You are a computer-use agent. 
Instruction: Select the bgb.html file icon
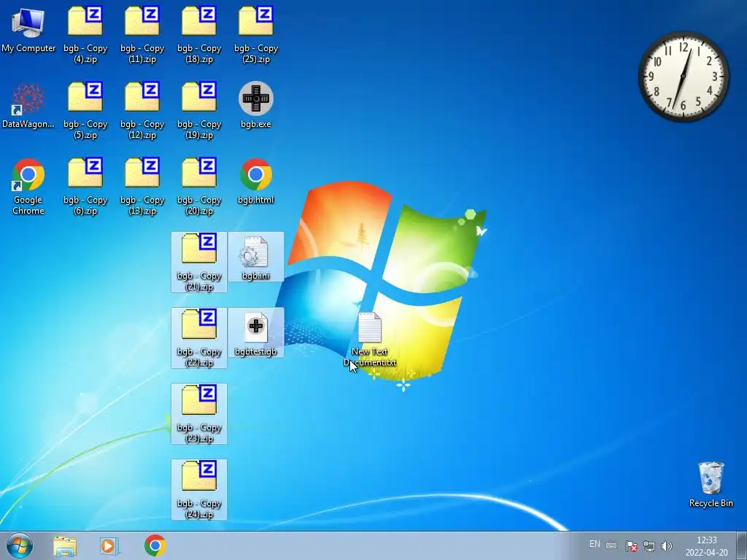[256, 182]
